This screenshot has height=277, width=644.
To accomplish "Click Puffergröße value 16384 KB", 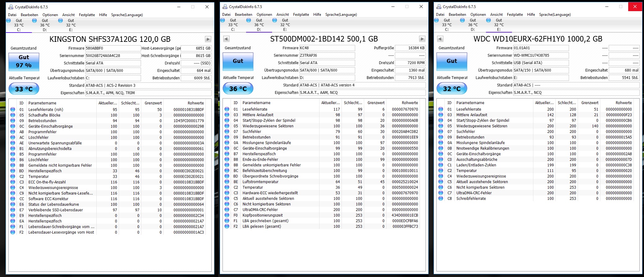I will pyautogui.click(x=410, y=48).
